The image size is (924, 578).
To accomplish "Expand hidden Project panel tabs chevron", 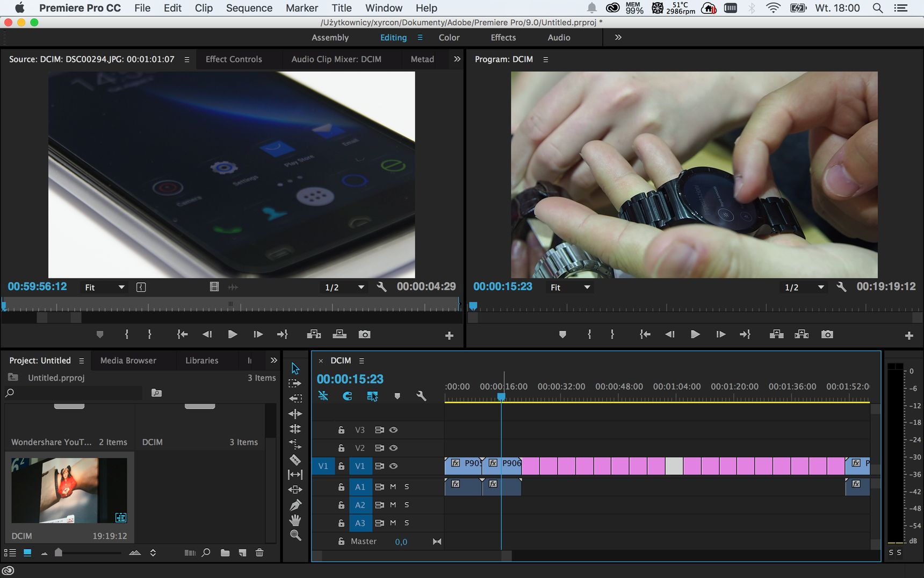I will tap(273, 360).
